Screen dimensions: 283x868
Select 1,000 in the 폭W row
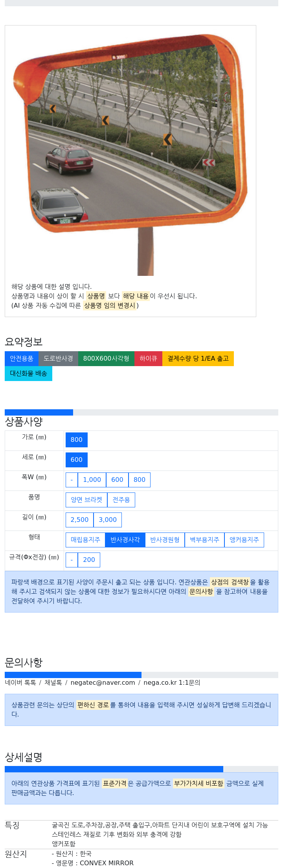(92, 480)
